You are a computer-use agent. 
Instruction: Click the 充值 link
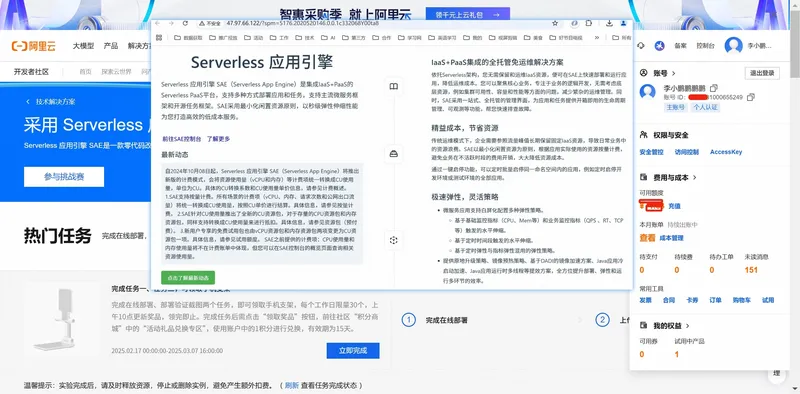[674, 206]
